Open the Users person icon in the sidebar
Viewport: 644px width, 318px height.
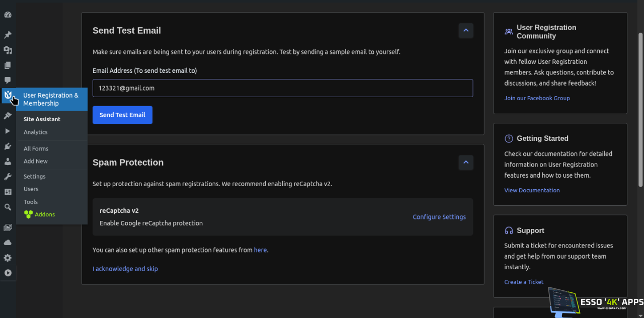8,162
